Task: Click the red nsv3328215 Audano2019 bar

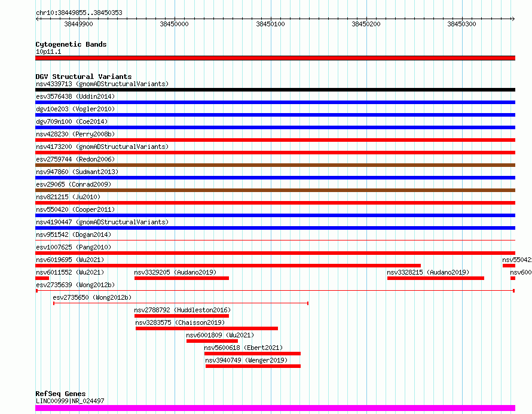Action: 436,278
